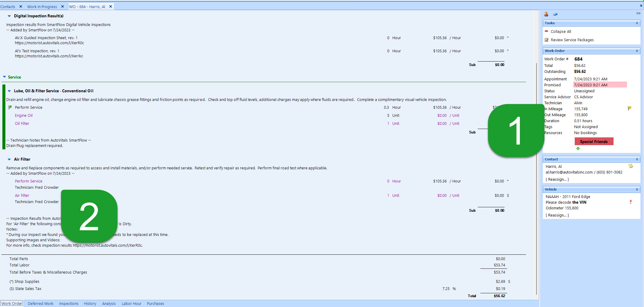Screen dimensions: 644x307
Task: Open the contact person icon in sidebar
Action: click(546, 14)
